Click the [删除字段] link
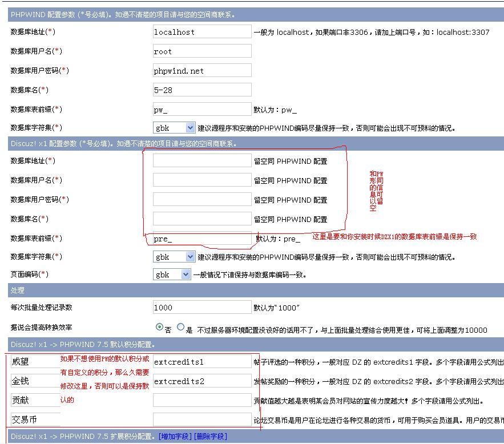Viewport: 504px width, 444px height. [211, 436]
